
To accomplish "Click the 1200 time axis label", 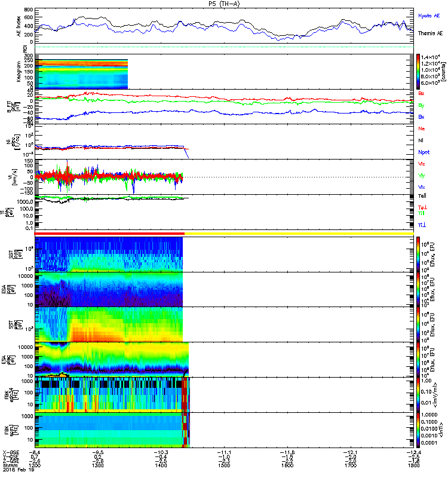I will pyautogui.click(x=35, y=466).
